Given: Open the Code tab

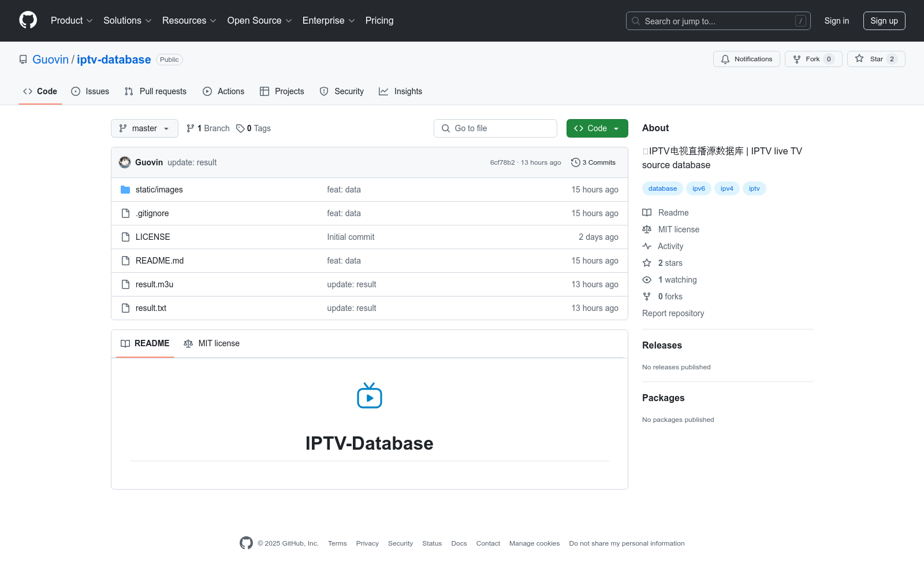Looking at the screenshot, I should click(40, 91).
